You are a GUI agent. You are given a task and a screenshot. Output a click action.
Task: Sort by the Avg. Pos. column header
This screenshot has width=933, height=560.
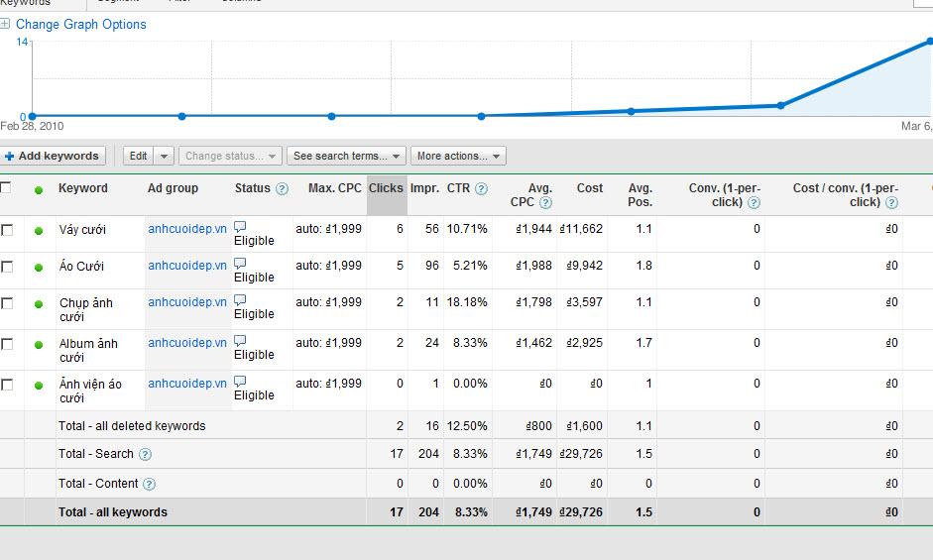[641, 195]
